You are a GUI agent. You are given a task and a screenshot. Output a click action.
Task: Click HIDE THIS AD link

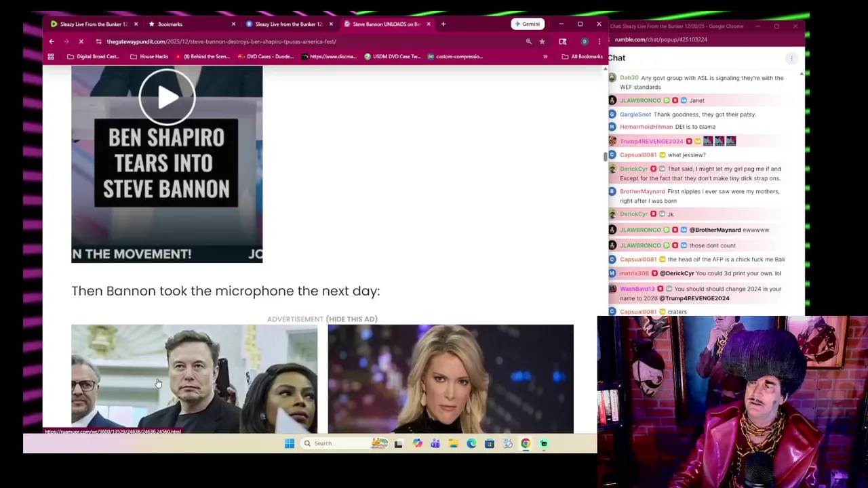coord(352,319)
